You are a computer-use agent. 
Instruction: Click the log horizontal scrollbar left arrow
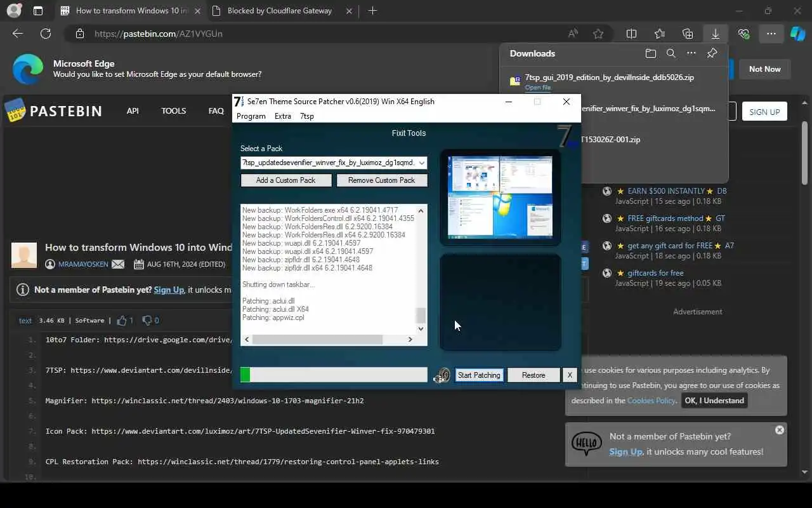click(x=247, y=340)
